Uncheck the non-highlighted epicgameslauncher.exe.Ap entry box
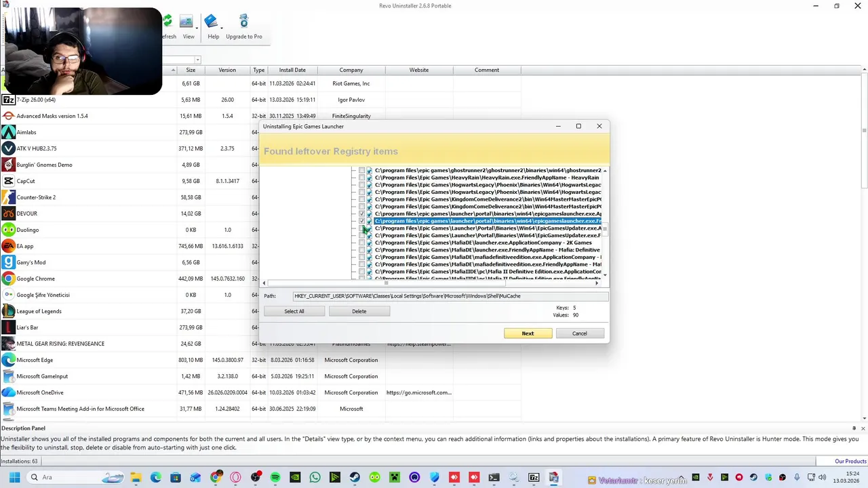Screen dimensions: 868x488 pyautogui.click(x=361, y=213)
